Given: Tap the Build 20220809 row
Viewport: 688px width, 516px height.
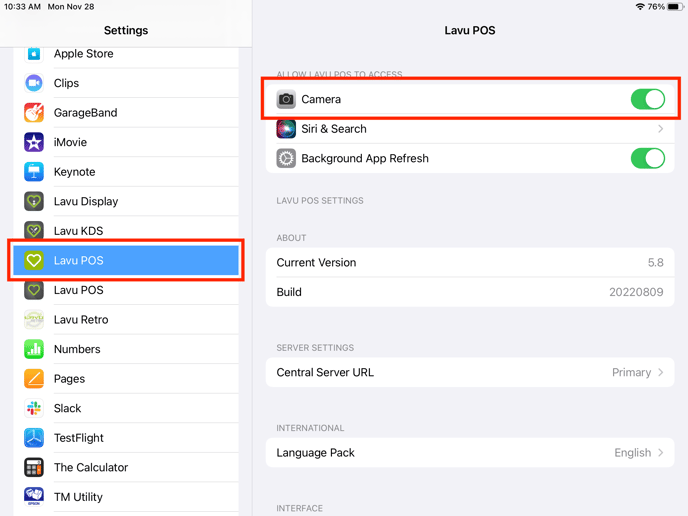Looking at the screenshot, I should pyautogui.click(x=470, y=292).
